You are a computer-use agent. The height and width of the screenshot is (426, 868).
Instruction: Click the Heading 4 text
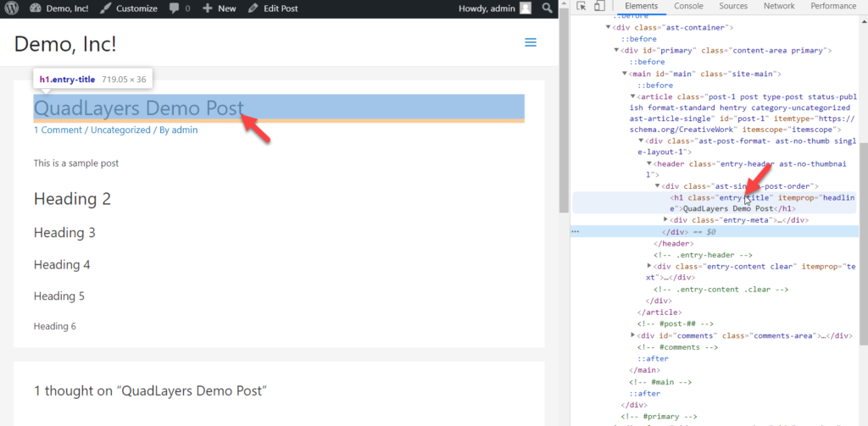tap(62, 264)
